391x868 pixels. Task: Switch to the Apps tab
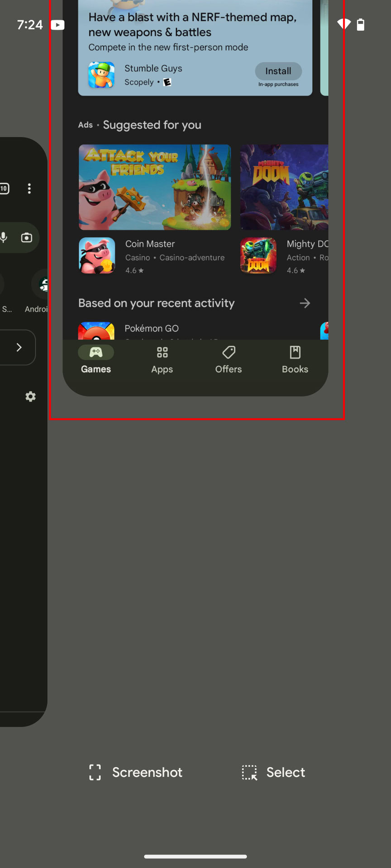[x=162, y=360]
